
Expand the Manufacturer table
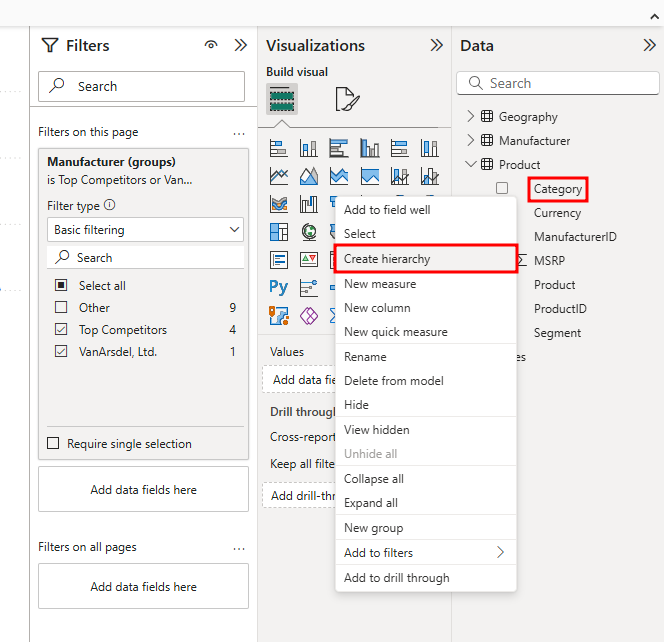(x=470, y=140)
